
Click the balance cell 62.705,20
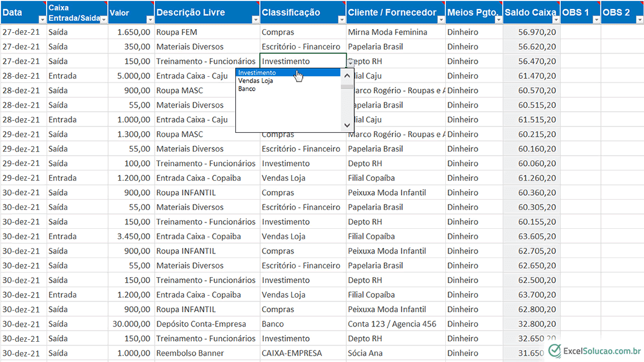[x=532, y=251]
